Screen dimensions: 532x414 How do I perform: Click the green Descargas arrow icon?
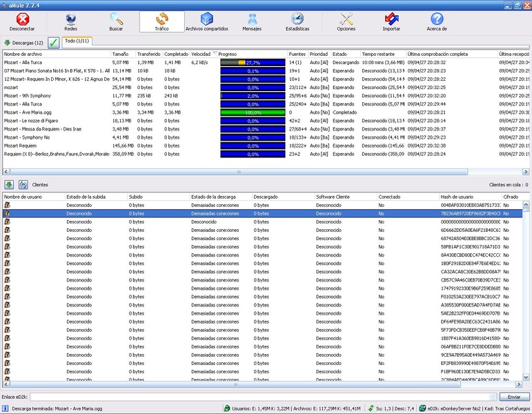[x=7, y=43]
